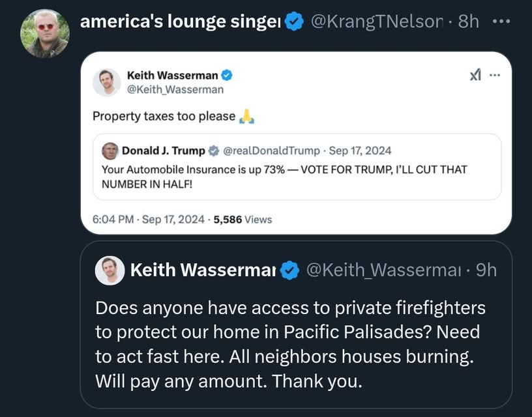Click the @realDonaldTrump handle
The image size is (532, 417).
pyautogui.click(x=273, y=151)
